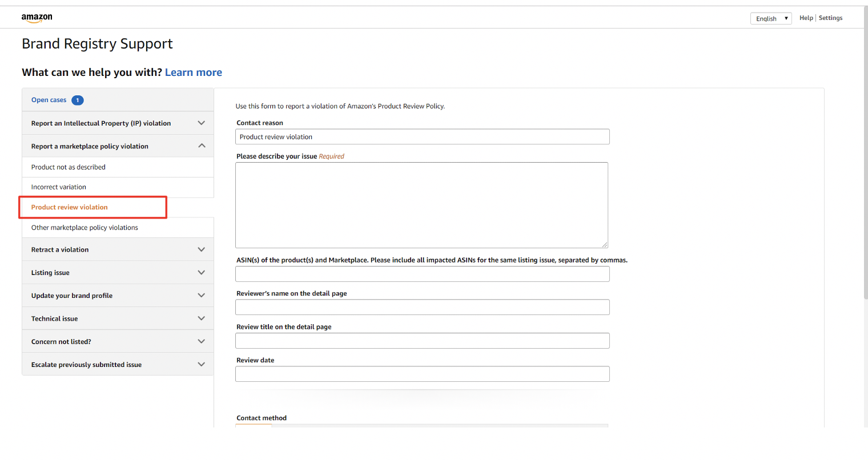Click the Contact reason field

pos(423,137)
